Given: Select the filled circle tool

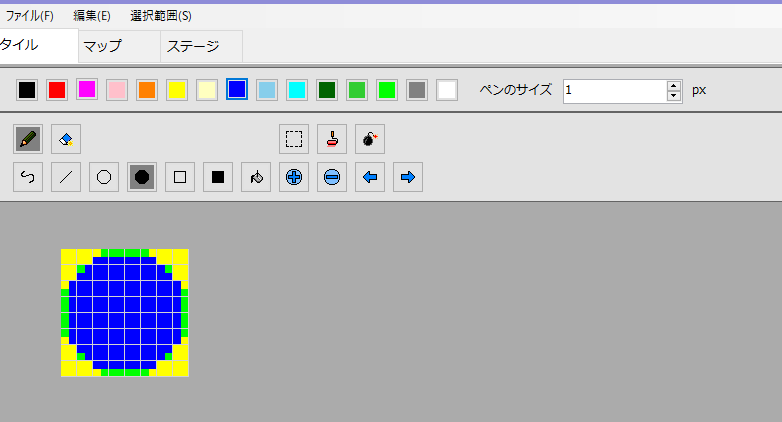Looking at the screenshot, I should point(142,177).
